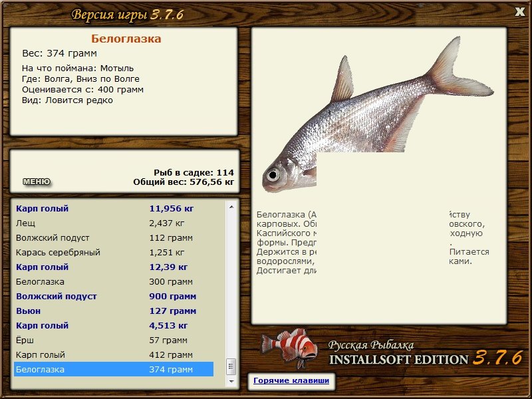Click the Вид: Ловится редко line
Image resolution: width=532 pixels, height=399 pixels.
click(67, 100)
